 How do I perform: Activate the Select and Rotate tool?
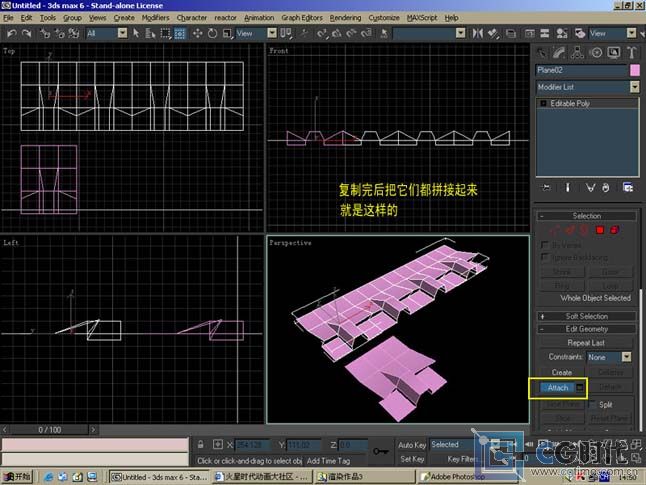(212, 33)
